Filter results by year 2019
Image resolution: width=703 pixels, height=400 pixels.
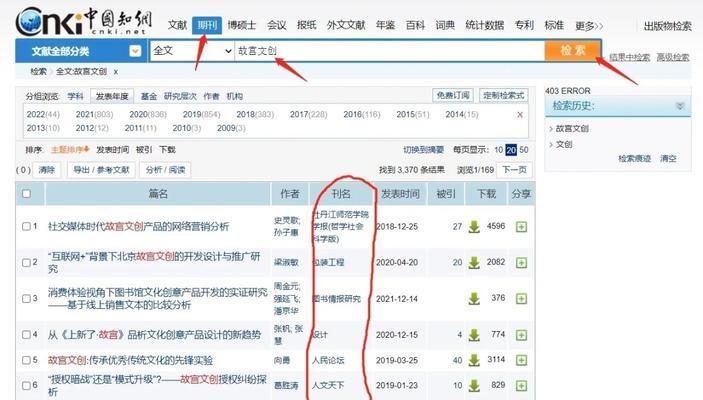click(x=201, y=115)
